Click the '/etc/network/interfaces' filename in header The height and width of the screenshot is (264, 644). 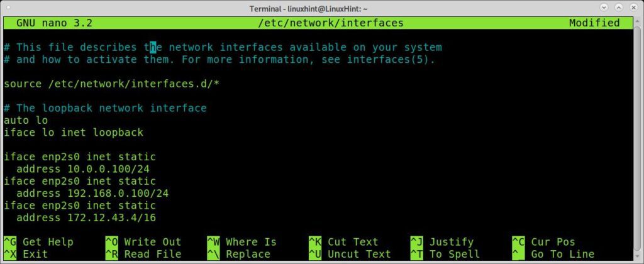[331, 23]
